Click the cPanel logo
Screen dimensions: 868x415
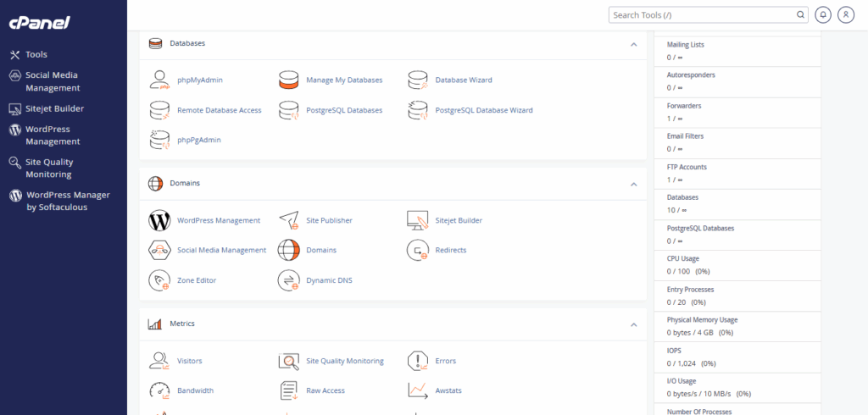(39, 23)
